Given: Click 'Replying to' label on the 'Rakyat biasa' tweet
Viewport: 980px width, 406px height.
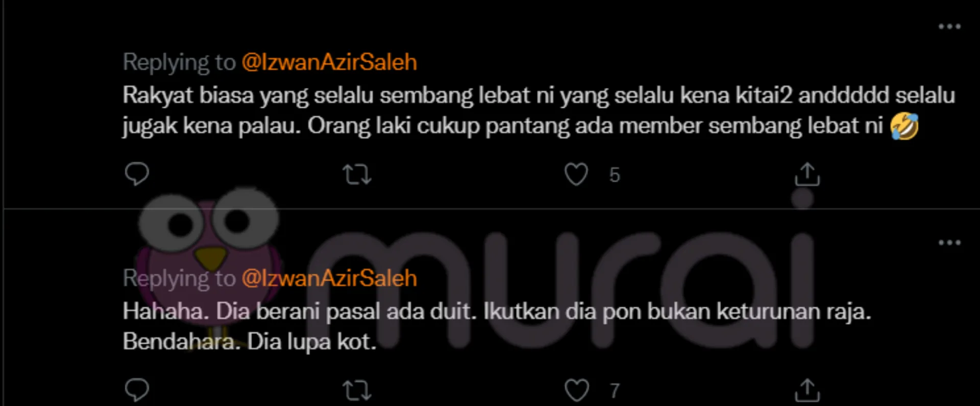Looking at the screenshot, I should coord(179,62).
